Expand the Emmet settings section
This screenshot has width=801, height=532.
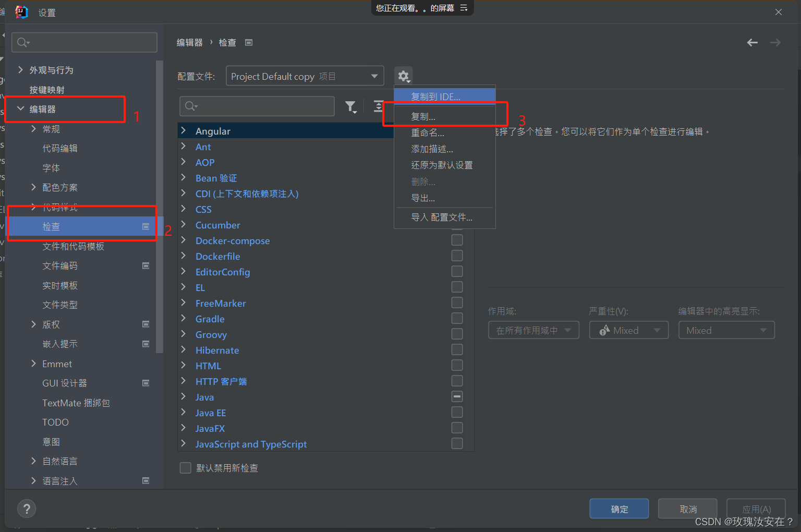[33, 363]
